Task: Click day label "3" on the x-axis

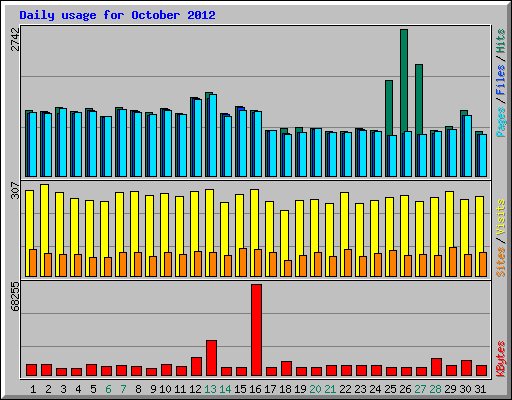Action: coord(63,389)
